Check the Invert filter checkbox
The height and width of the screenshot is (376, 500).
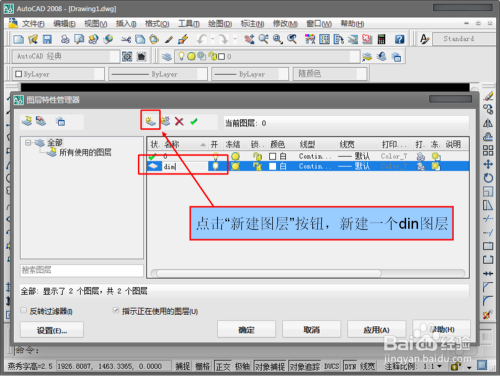tap(23, 310)
